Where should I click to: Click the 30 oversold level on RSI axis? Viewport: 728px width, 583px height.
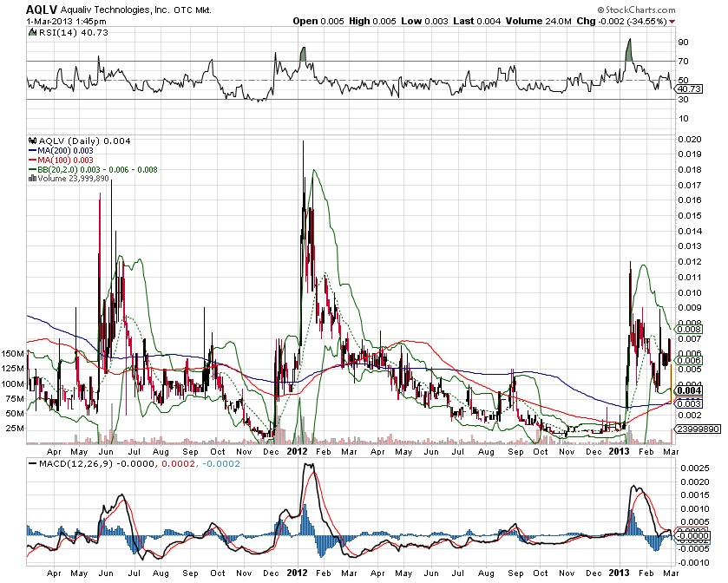point(684,99)
